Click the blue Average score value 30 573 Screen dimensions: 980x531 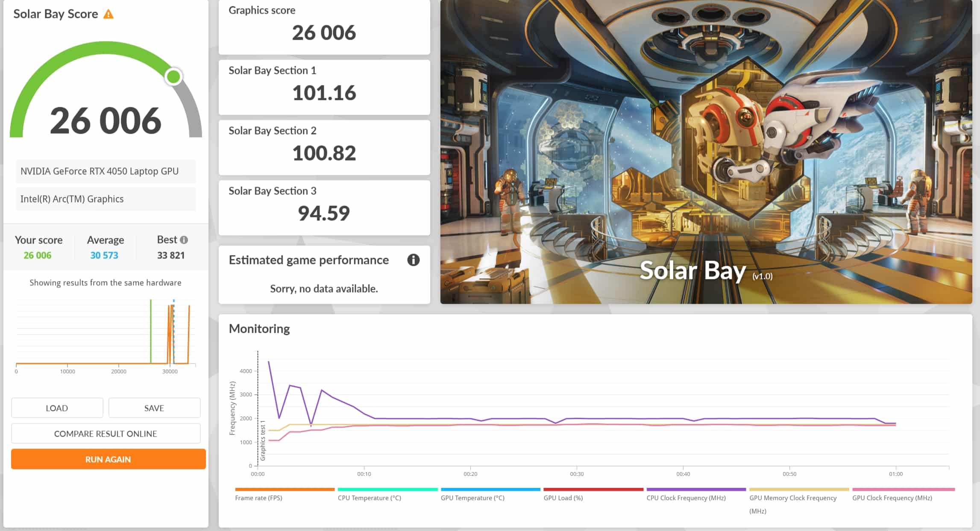tap(104, 255)
